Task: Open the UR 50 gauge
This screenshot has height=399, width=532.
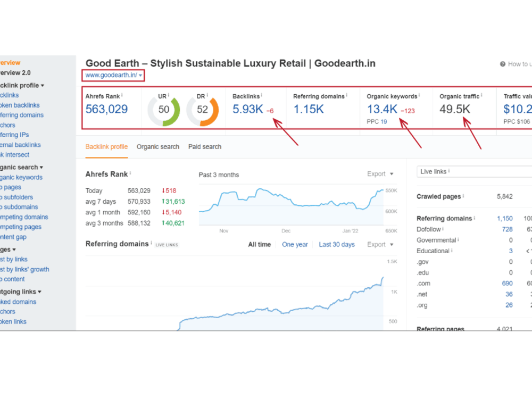Action: pyautogui.click(x=163, y=111)
